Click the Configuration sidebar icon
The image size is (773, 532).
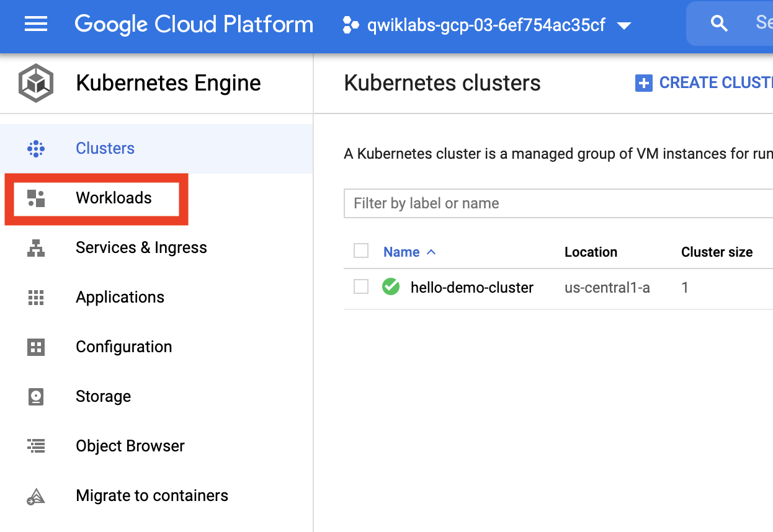(36, 347)
